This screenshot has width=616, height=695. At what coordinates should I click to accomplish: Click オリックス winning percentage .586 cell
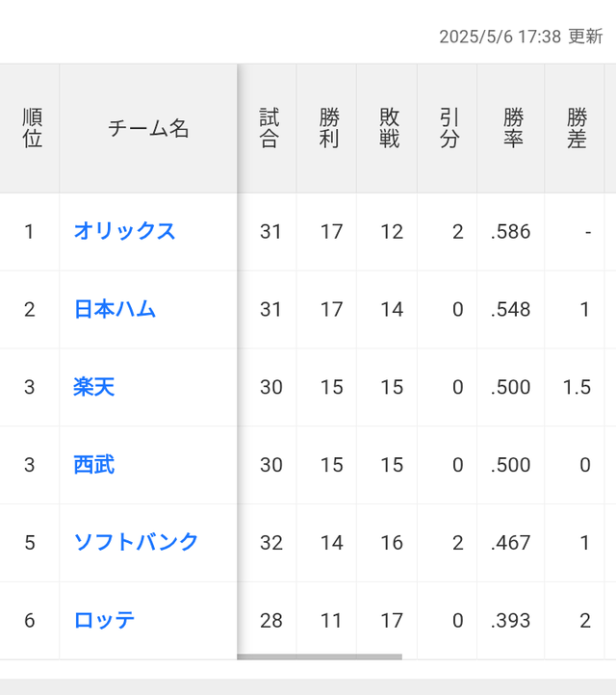tap(511, 232)
